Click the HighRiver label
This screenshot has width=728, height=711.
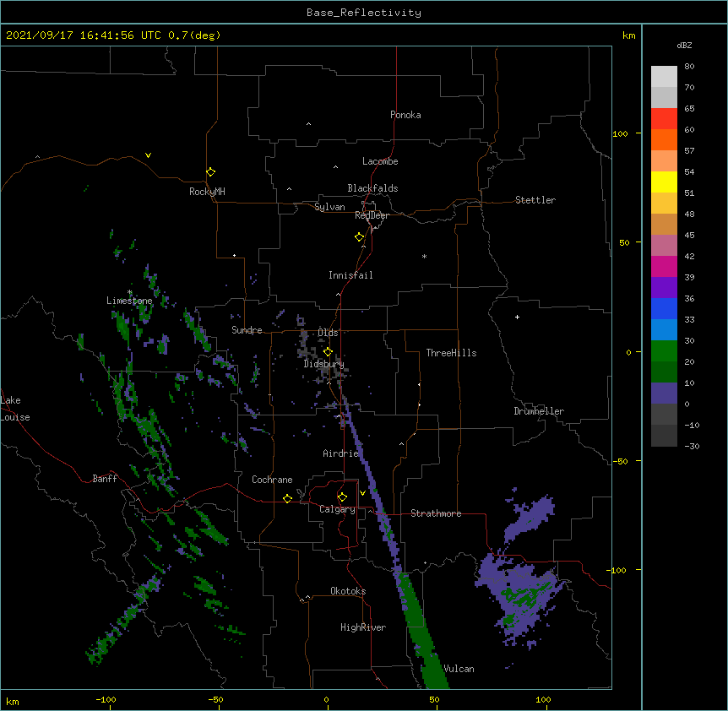click(x=363, y=627)
